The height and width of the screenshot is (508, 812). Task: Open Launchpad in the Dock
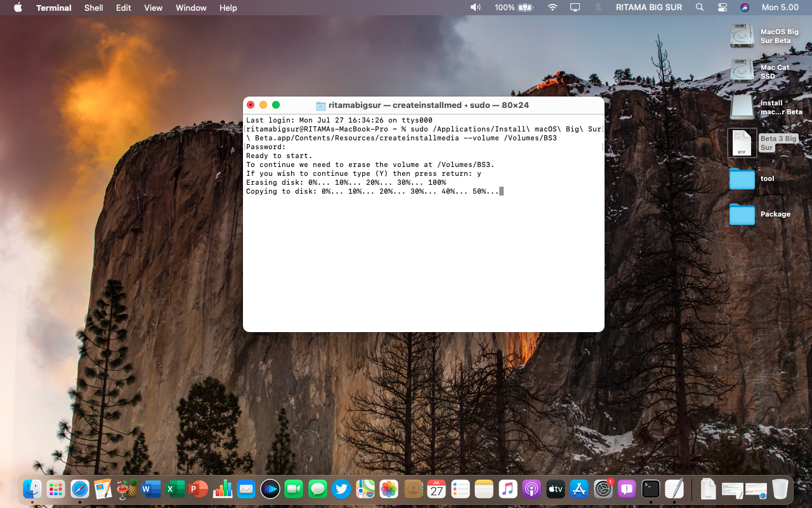tap(56, 489)
